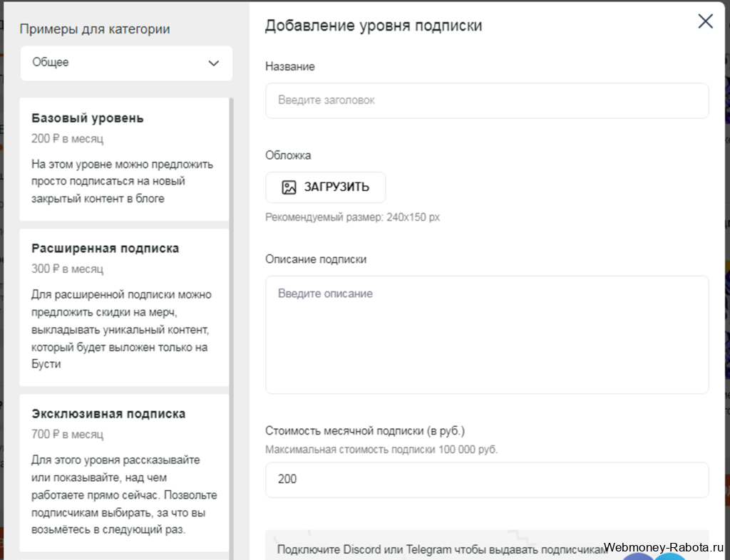730x560 pixels.
Task: Click the ЗАГРУЗИТЬ cover upload button
Action: tap(325, 187)
